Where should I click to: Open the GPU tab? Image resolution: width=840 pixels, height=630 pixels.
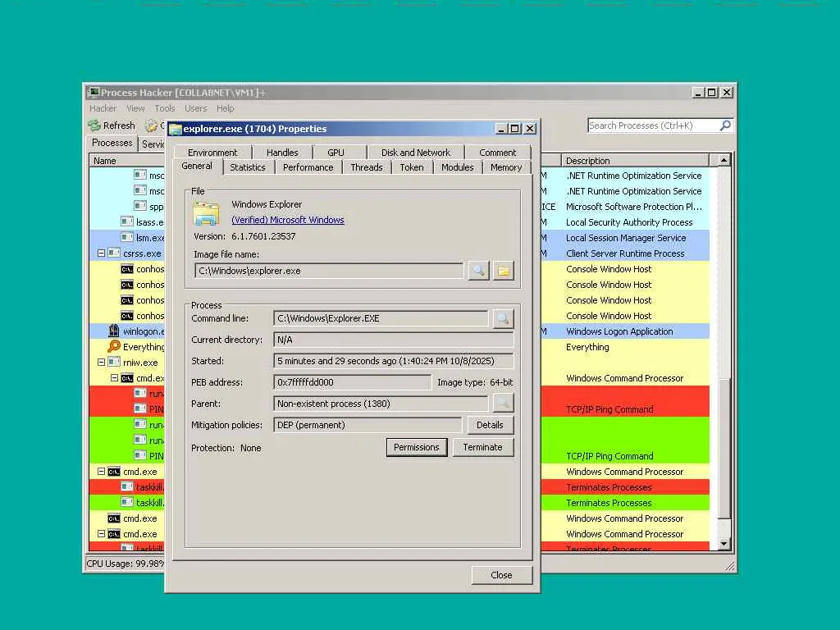click(x=336, y=153)
